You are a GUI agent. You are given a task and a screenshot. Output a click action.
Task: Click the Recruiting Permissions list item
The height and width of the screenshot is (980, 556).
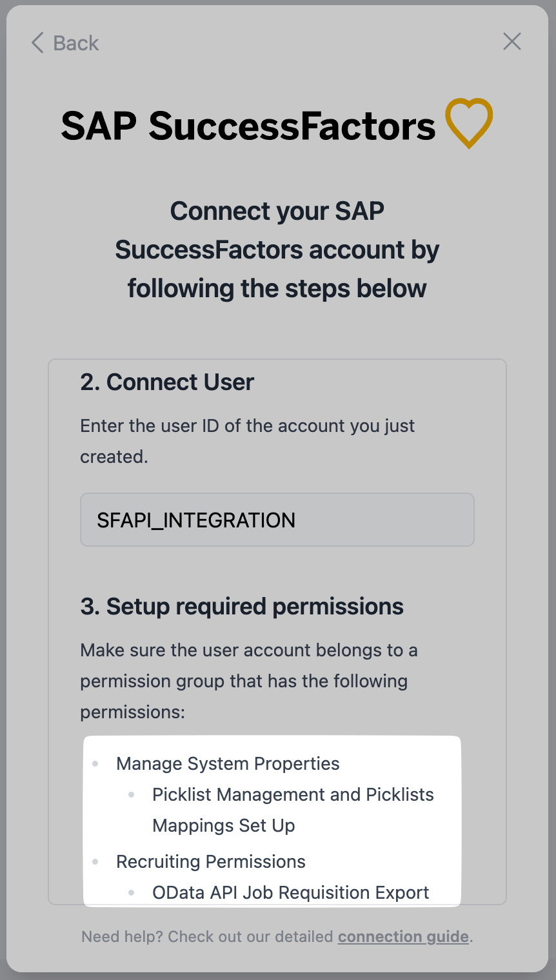pos(211,861)
